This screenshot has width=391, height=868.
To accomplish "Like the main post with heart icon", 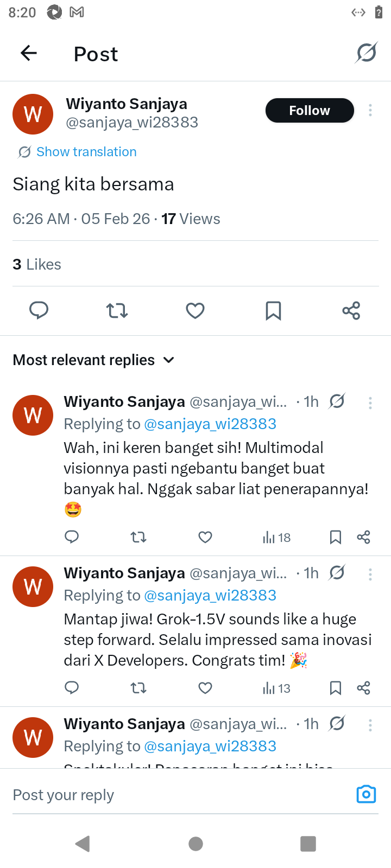I will point(195,310).
